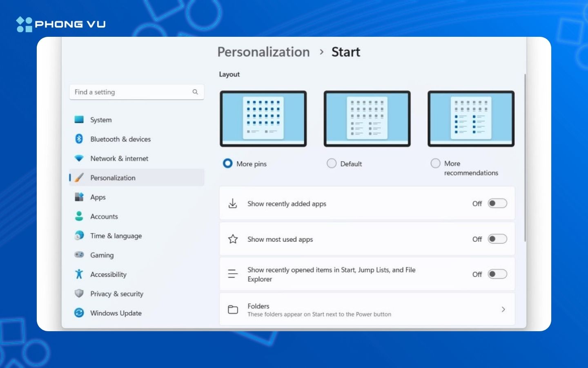Image resolution: width=588 pixels, height=368 pixels.
Task: Enable Show recently opened items in Start
Action: pos(497,274)
